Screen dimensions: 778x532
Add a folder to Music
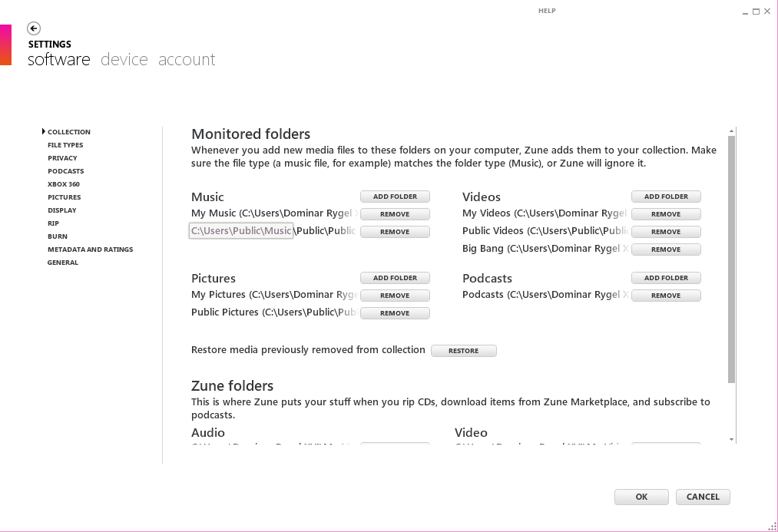pyautogui.click(x=395, y=197)
